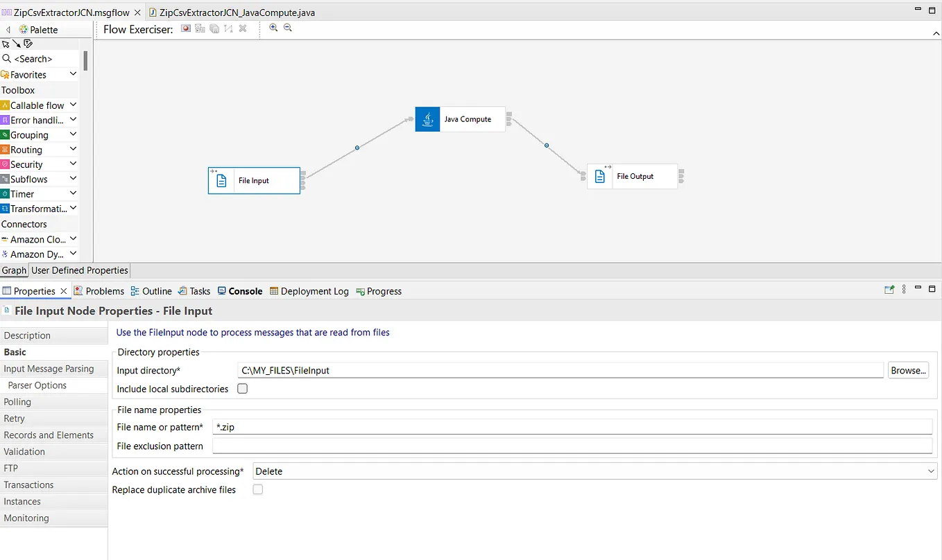The width and height of the screenshot is (942, 560).
Task: Click the File exclusion pattern field
Action: pos(569,446)
